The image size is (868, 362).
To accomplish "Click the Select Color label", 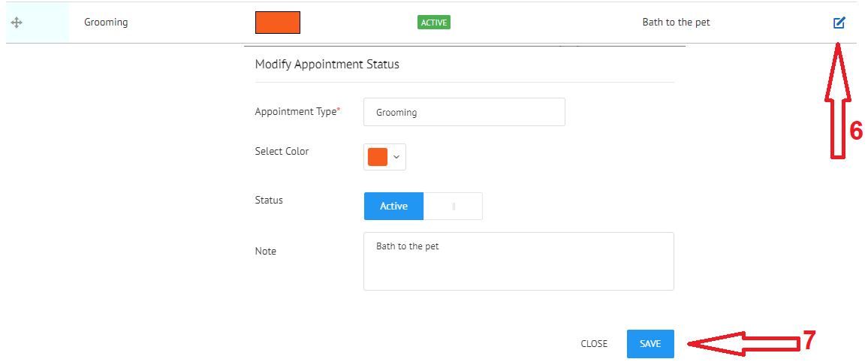I will click(282, 151).
